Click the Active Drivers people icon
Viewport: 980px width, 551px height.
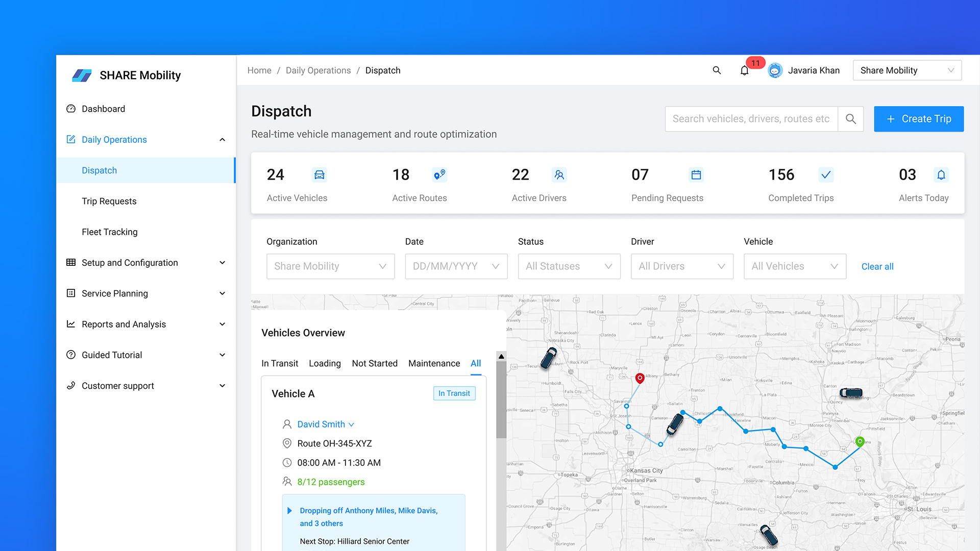pyautogui.click(x=559, y=174)
